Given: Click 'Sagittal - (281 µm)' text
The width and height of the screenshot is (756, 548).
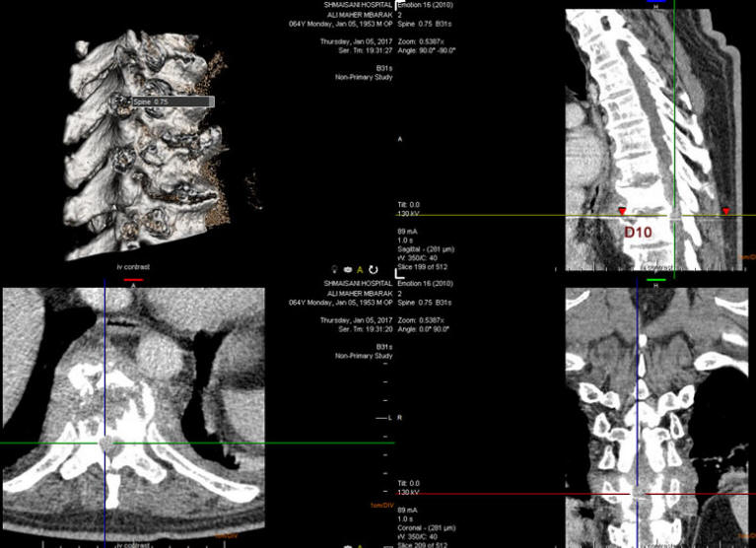Looking at the screenshot, I should (x=426, y=249).
